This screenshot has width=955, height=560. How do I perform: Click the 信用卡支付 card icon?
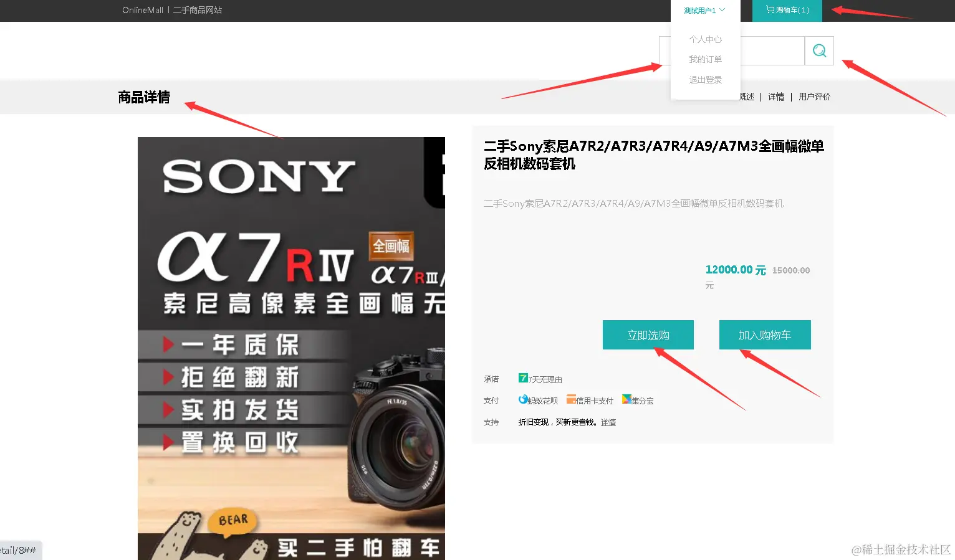coord(571,399)
